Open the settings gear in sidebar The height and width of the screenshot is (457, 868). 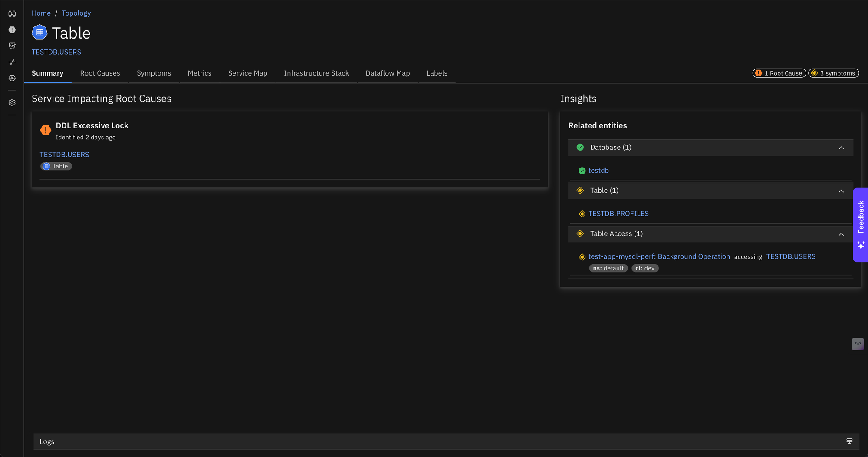point(12,103)
